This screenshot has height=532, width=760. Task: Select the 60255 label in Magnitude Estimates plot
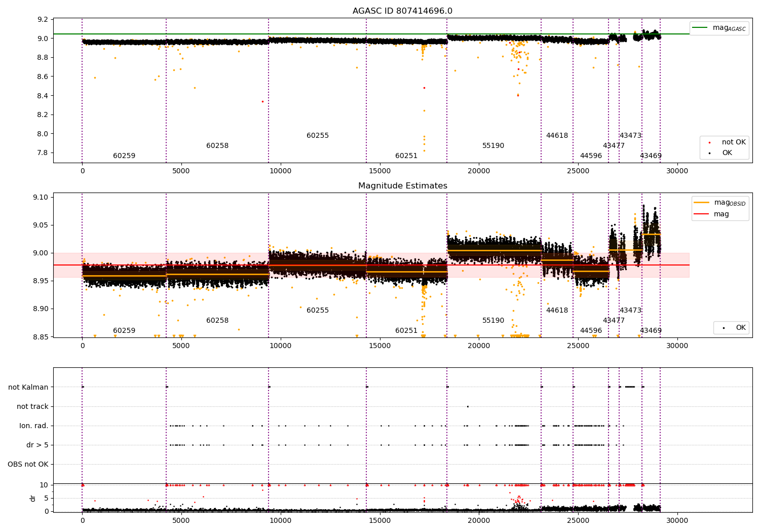[x=318, y=311]
